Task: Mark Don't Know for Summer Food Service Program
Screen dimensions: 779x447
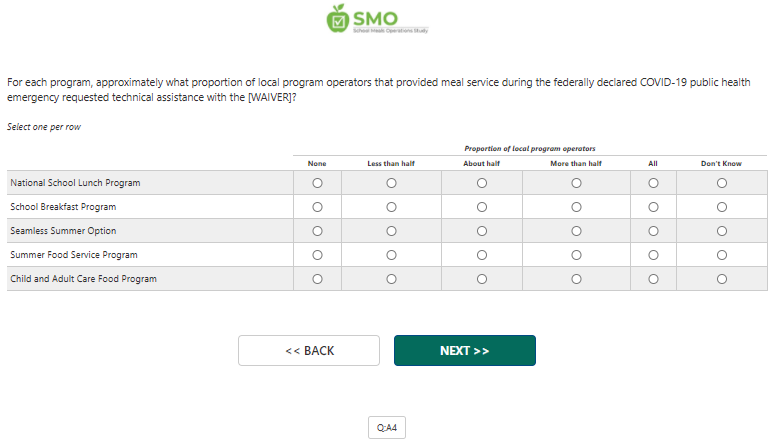Action: pos(721,255)
